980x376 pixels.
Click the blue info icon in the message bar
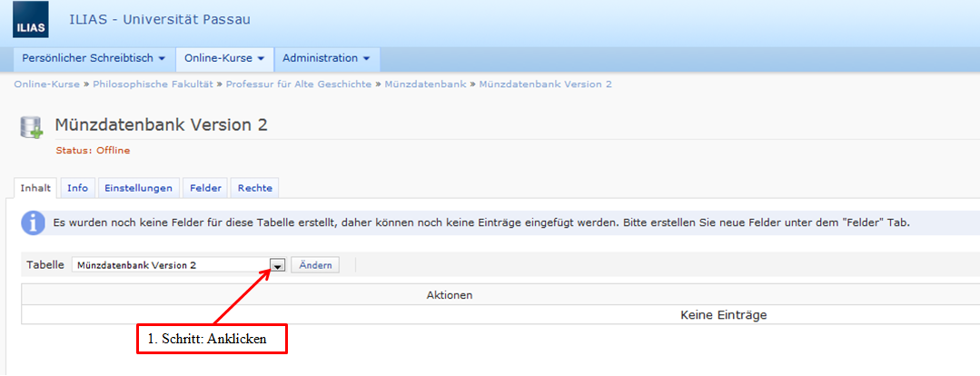34,223
